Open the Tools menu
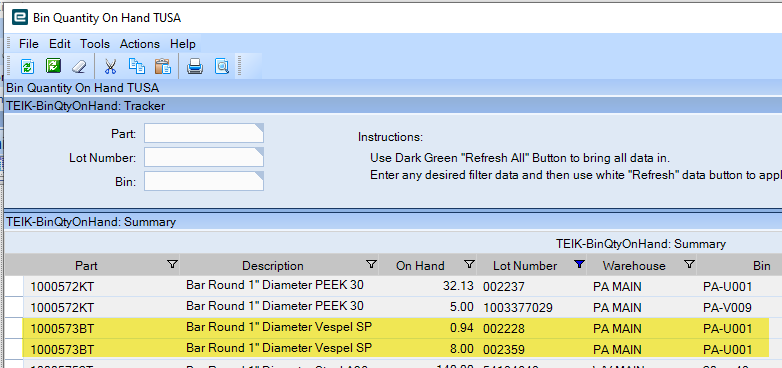Image resolution: width=782 pixels, height=368 pixels. tap(95, 44)
